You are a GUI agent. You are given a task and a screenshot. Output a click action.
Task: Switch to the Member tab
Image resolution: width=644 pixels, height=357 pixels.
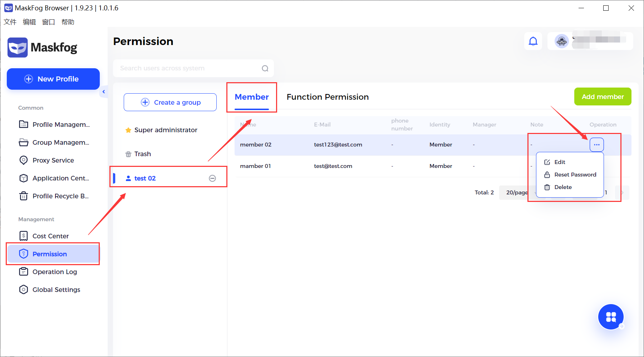coord(252,97)
